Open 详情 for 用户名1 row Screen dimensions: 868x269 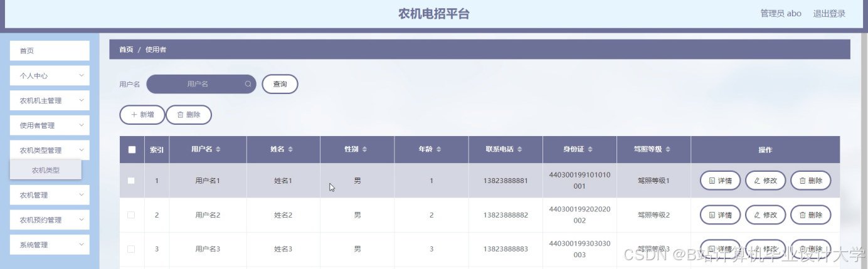coord(720,181)
